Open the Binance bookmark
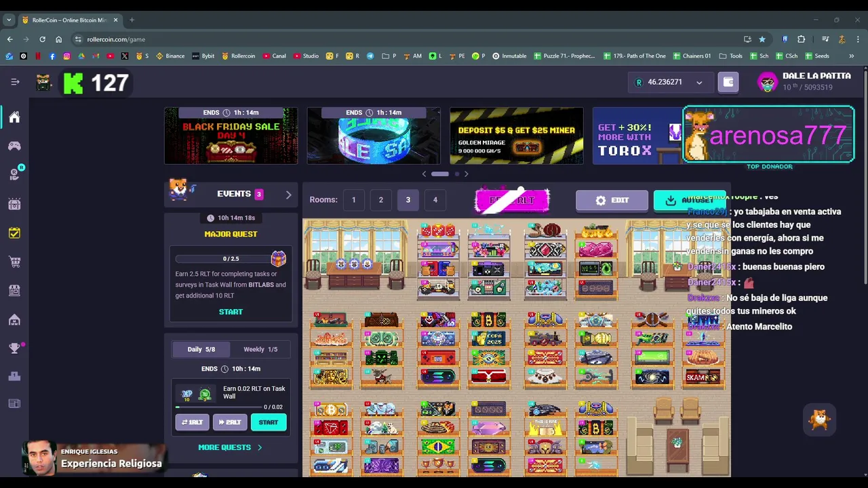The height and width of the screenshot is (488, 868). pyautogui.click(x=170, y=56)
